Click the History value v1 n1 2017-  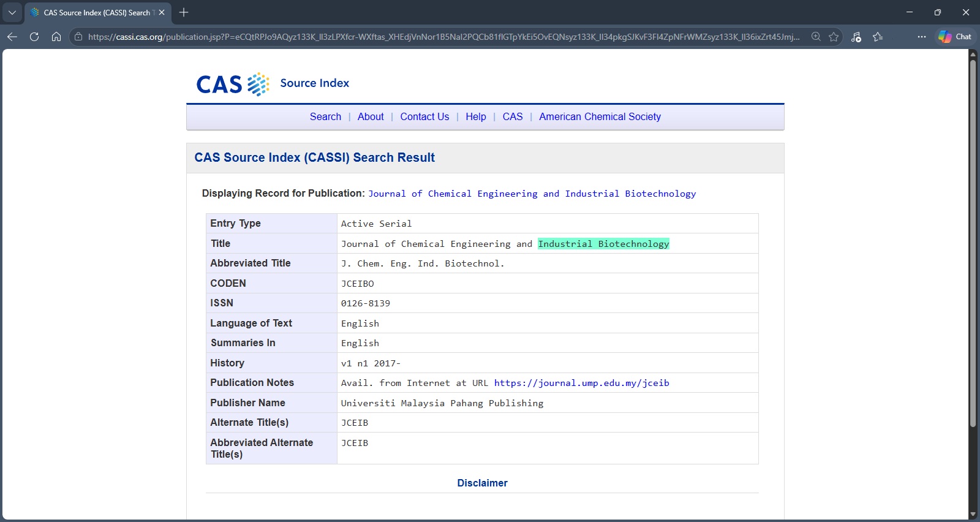tap(371, 363)
